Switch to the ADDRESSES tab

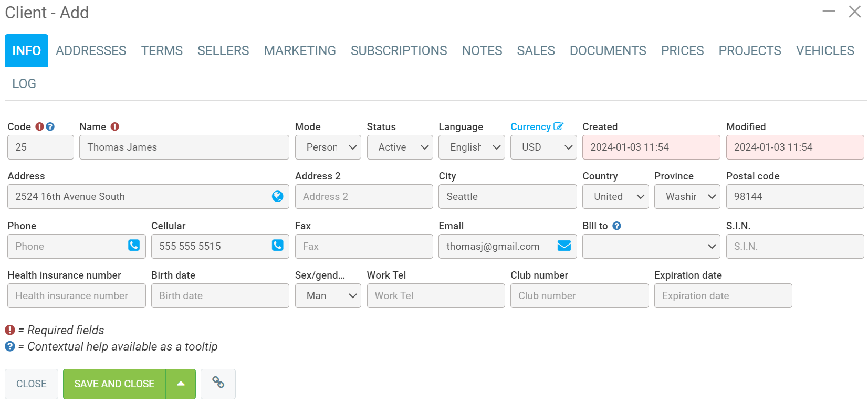[91, 51]
